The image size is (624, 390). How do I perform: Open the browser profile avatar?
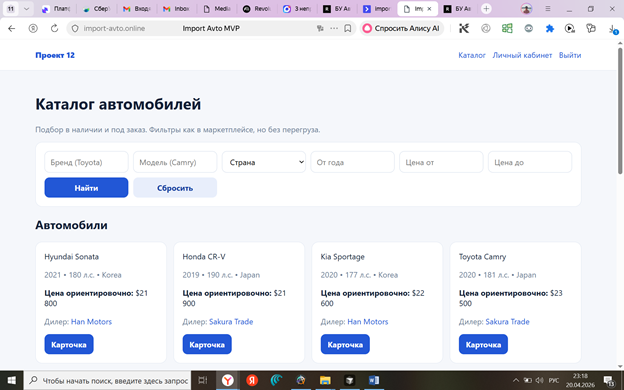click(526, 8)
